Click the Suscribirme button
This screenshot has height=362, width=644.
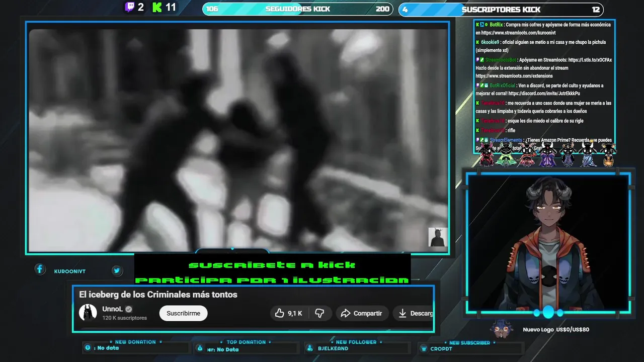183,313
